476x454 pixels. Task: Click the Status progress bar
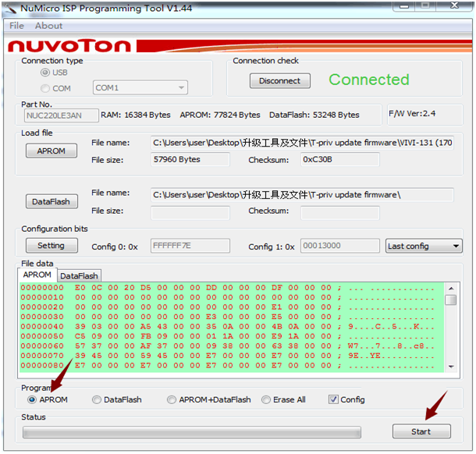[x=192, y=432]
